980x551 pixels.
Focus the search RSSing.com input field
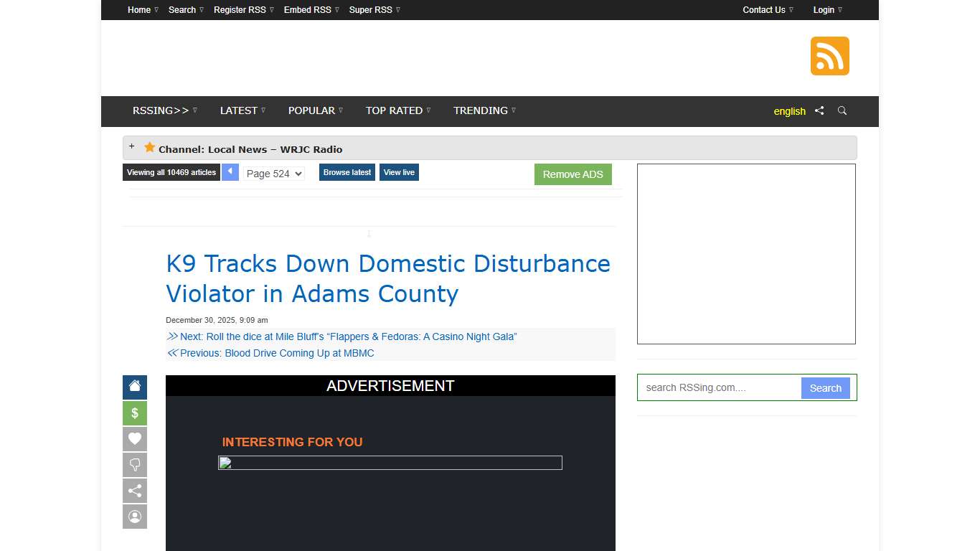coord(719,387)
